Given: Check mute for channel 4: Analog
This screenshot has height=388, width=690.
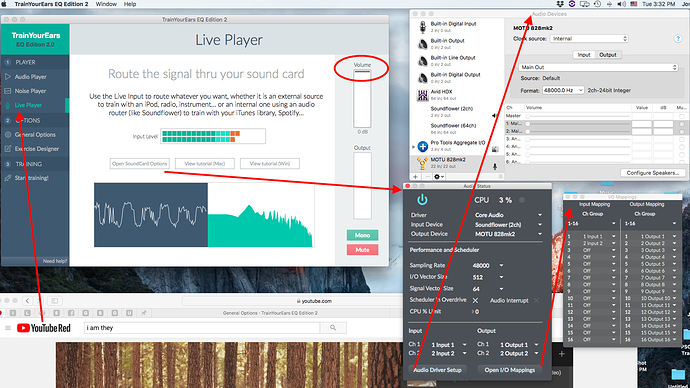Looking at the screenshot, I should coord(682,147).
